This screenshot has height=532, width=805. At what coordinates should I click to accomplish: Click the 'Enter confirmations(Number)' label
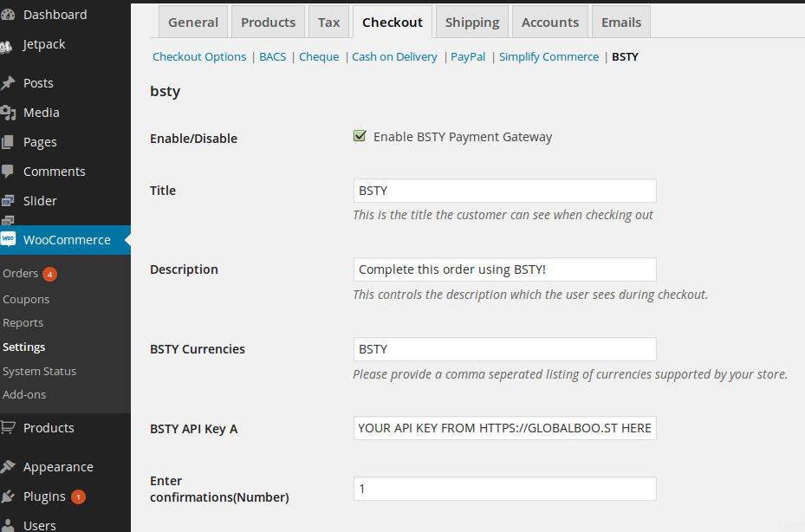[x=220, y=489]
